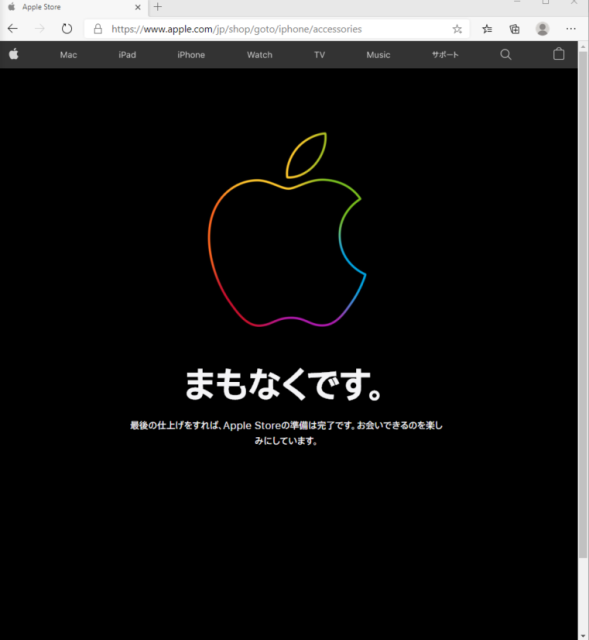Viewport: 589px width, 640px height.
Task: Select iPhone in the navigation bar
Action: click(191, 55)
